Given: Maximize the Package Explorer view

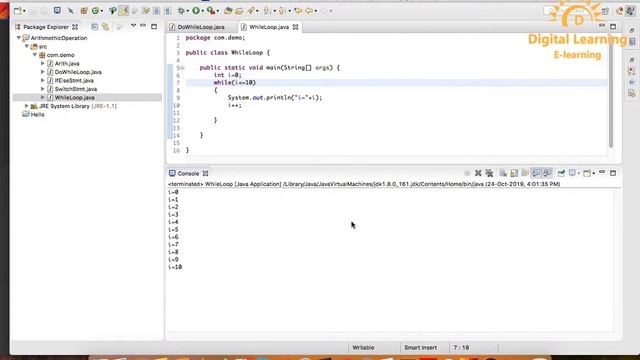Looking at the screenshot, I should click(x=154, y=27).
